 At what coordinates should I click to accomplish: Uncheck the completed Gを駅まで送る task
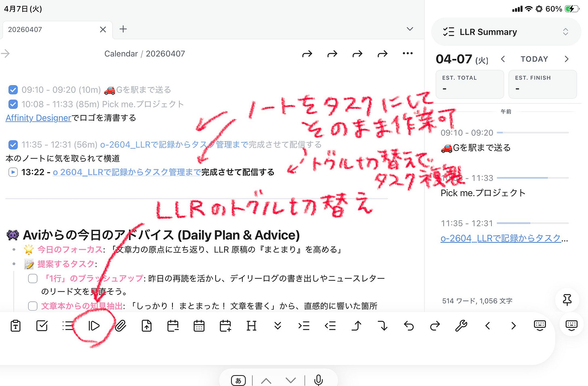click(13, 90)
